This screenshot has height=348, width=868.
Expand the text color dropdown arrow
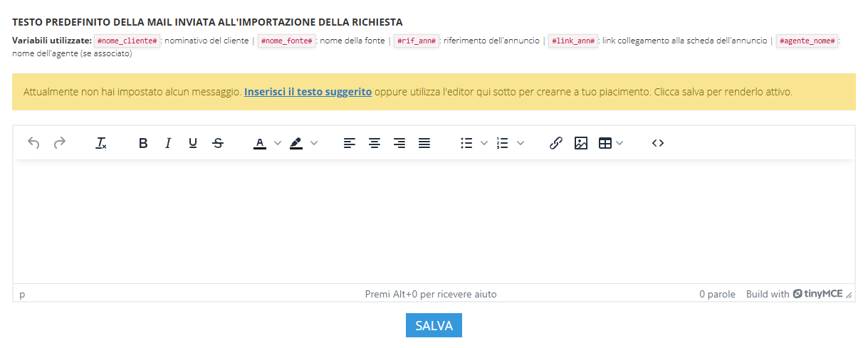tap(278, 143)
